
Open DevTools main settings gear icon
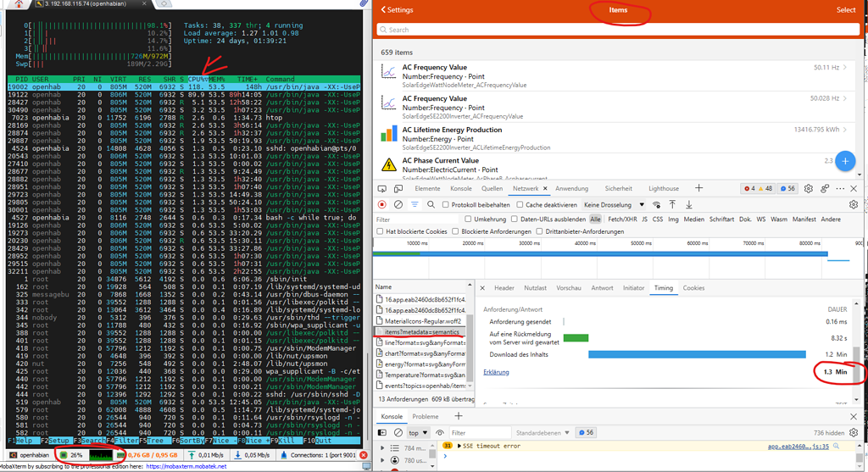click(x=808, y=189)
